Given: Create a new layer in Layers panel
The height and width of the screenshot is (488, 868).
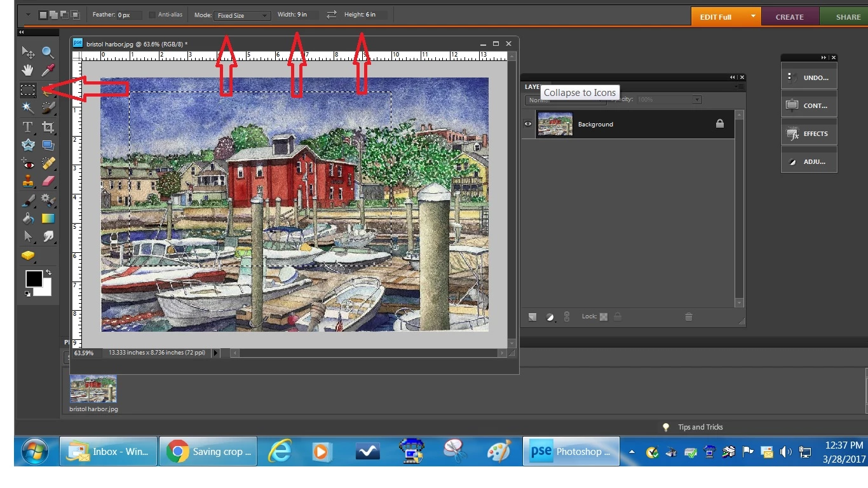Looking at the screenshot, I should (532, 316).
